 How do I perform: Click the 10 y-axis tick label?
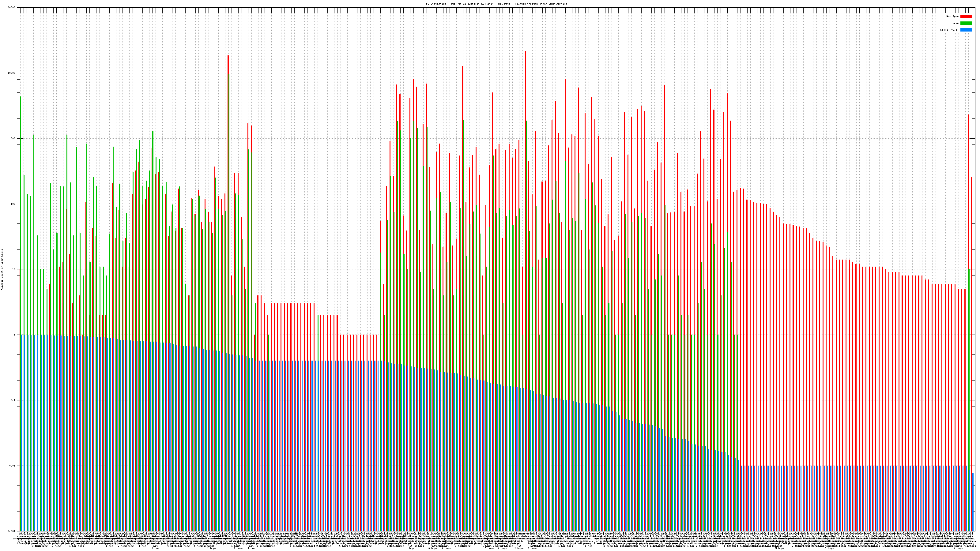(x=14, y=269)
